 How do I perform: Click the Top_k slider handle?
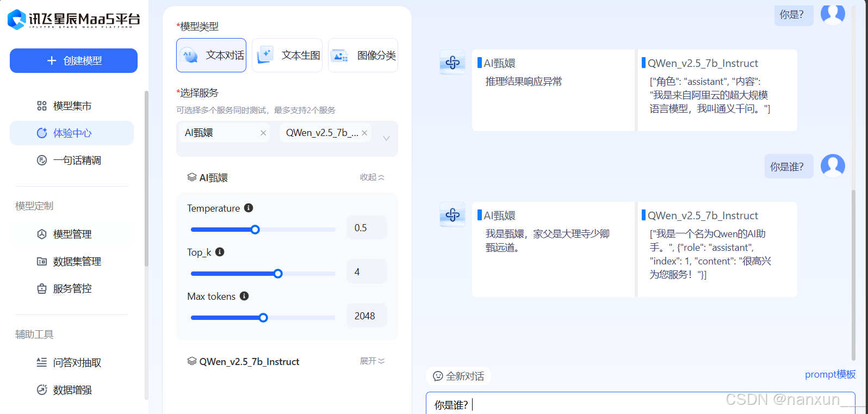click(x=278, y=274)
